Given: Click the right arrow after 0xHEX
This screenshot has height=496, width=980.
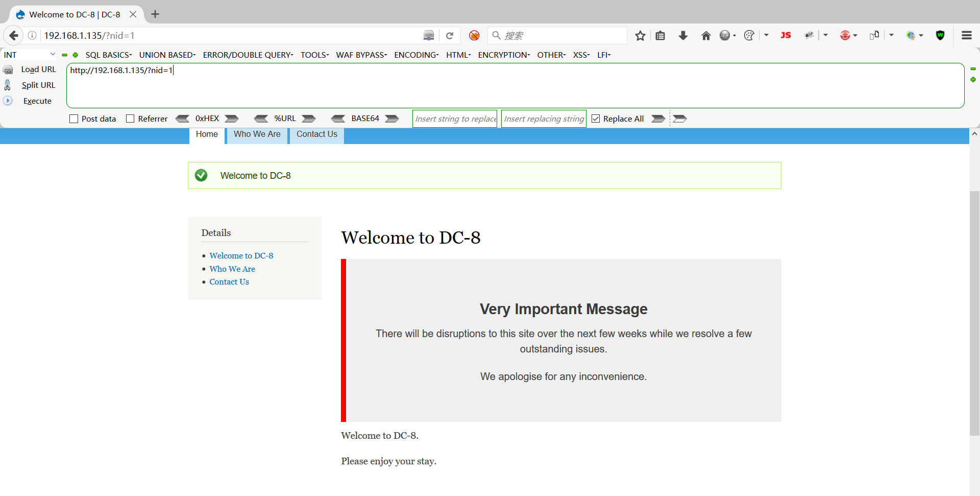Looking at the screenshot, I should pyautogui.click(x=232, y=119).
